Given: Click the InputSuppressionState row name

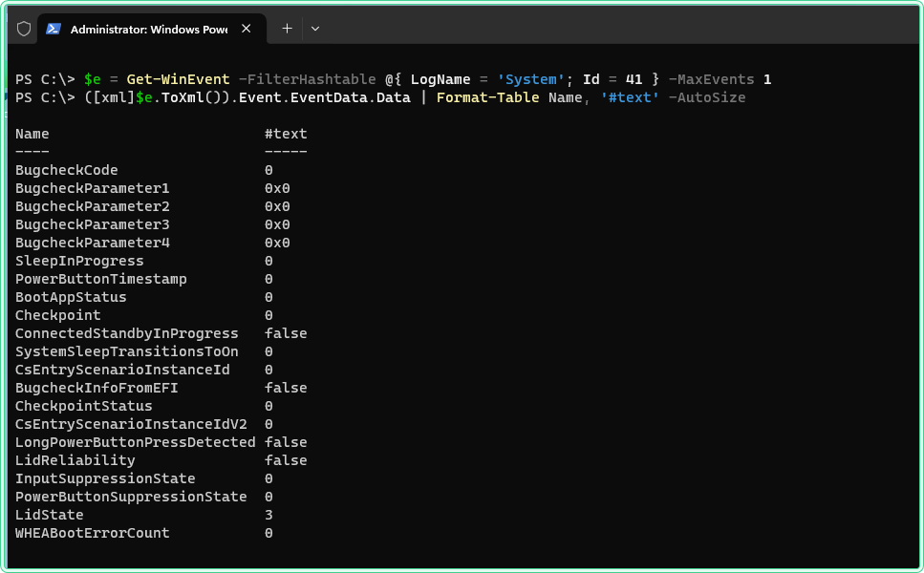Looking at the screenshot, I should (x=105, y=478).
